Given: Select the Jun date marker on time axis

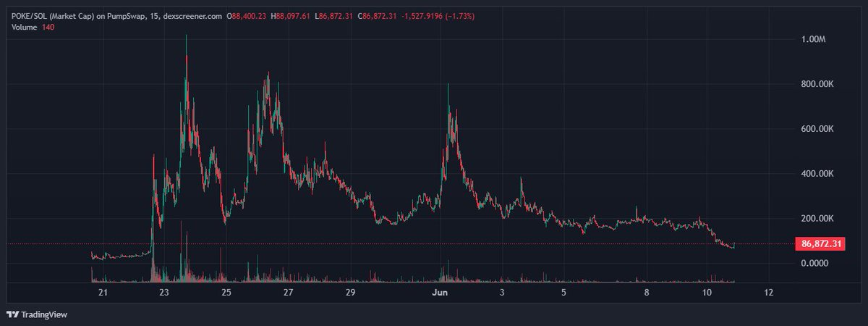Looking at the screenshot, I should click(440, 293).
